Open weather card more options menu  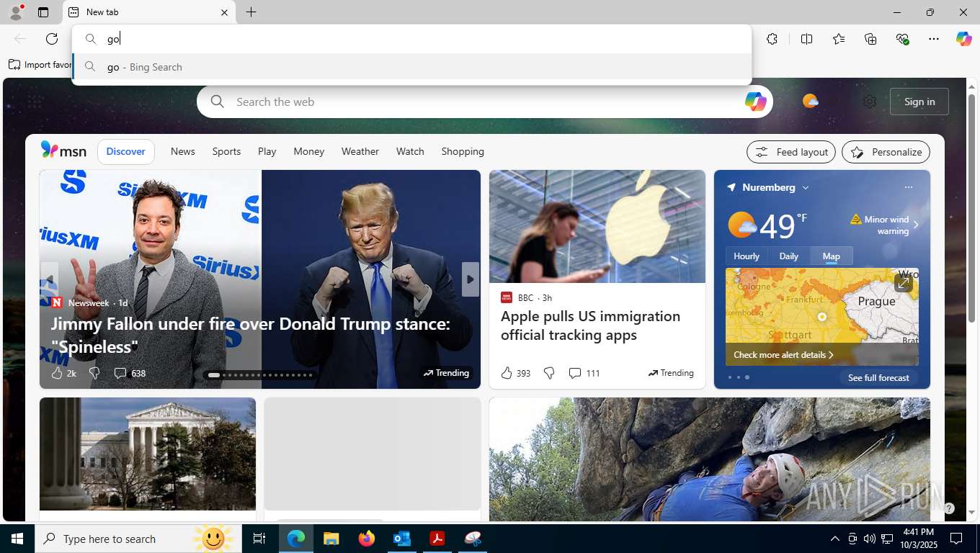pos(908,187)
